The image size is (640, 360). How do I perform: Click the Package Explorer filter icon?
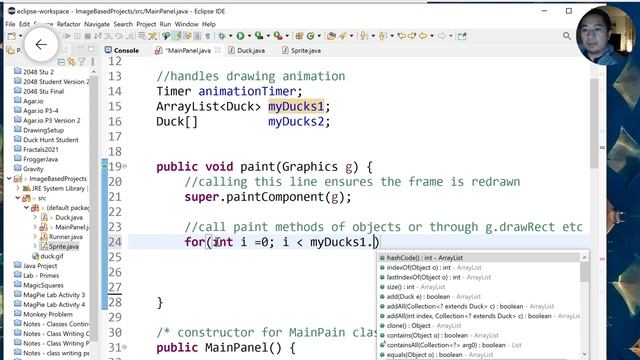click(82, 62)
